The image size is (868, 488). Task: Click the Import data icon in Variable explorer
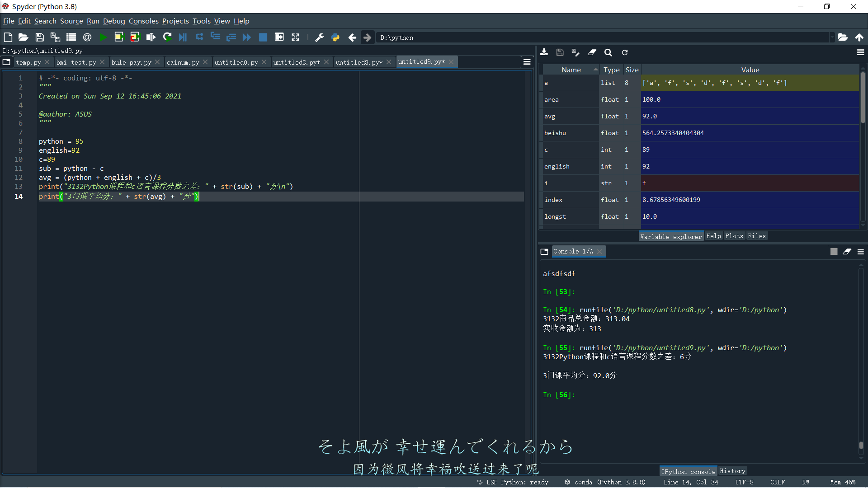(544, 52)
